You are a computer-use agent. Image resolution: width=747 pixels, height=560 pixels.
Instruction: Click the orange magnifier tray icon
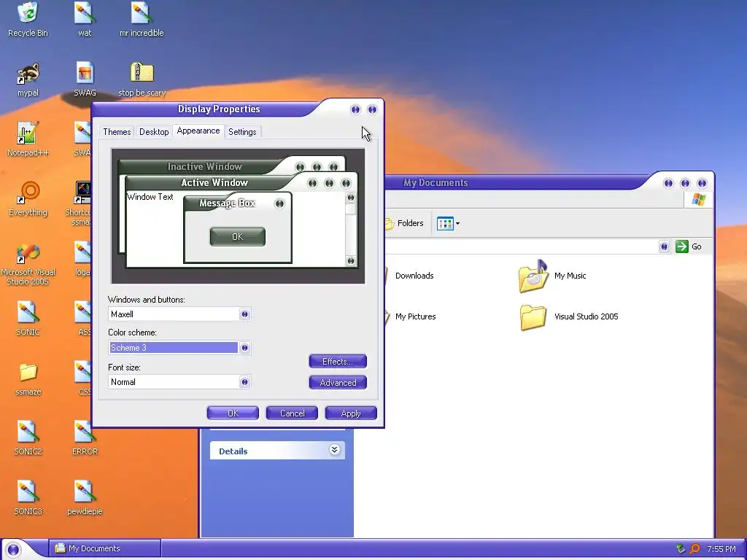(694, 549)
